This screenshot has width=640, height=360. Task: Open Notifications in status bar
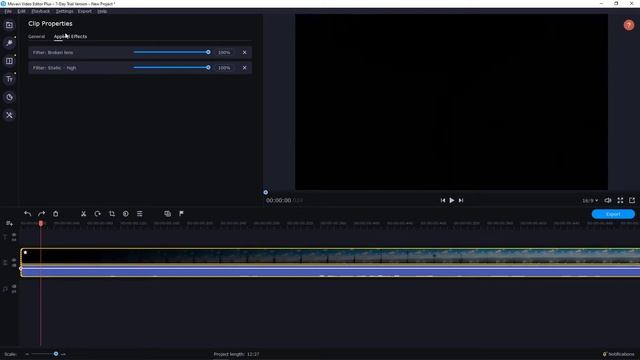click(x=619, y=354)
